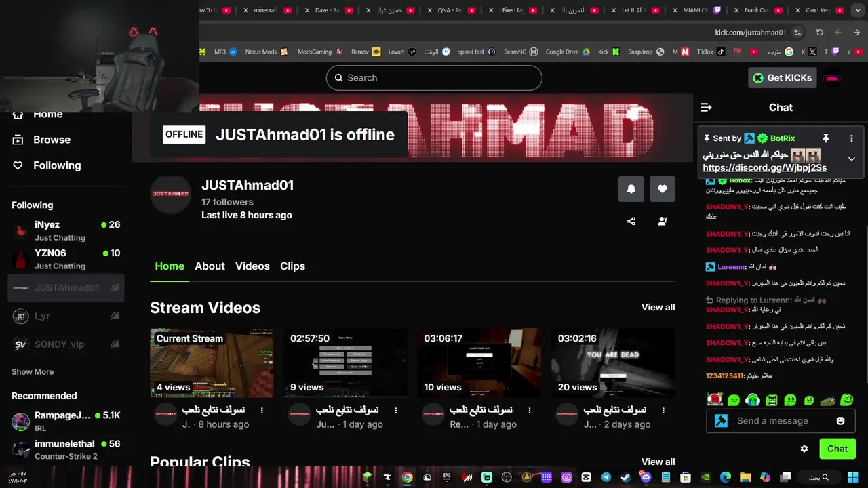Open OBS Studio from the taskbar
868x488 pixels.
(507, 477)
